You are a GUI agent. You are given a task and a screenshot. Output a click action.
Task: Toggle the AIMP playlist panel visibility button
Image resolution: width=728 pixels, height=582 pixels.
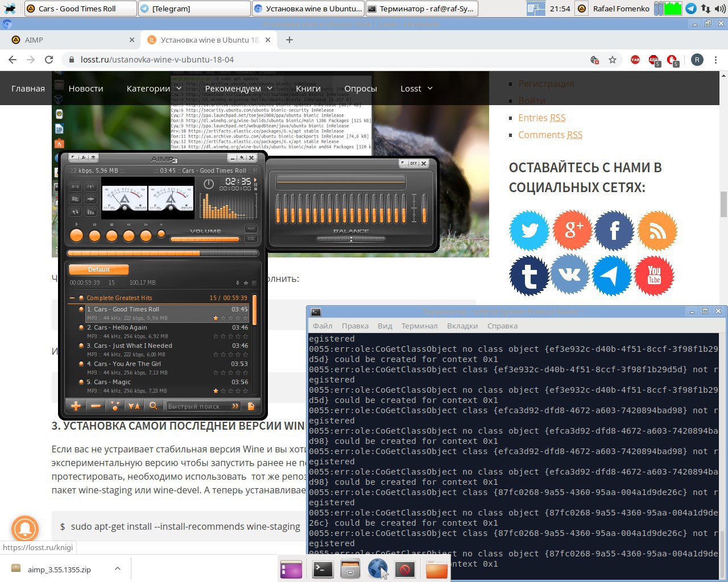(x=251, y=238)
